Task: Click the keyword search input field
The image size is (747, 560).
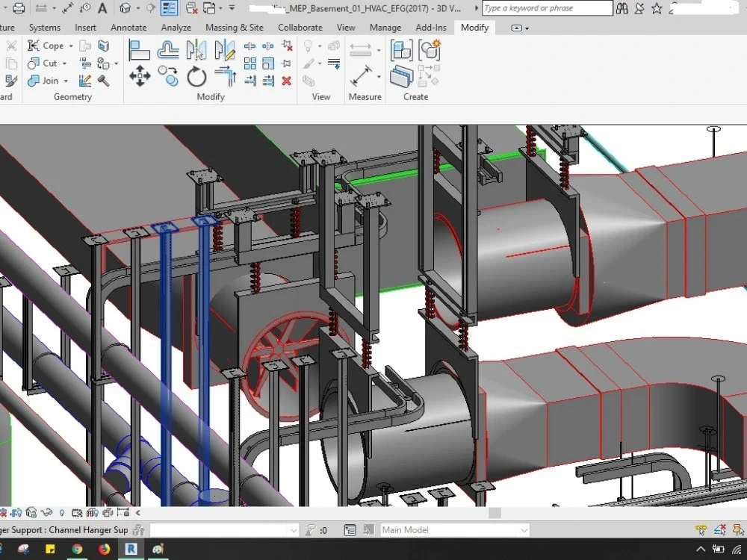Action: (548, 8)
